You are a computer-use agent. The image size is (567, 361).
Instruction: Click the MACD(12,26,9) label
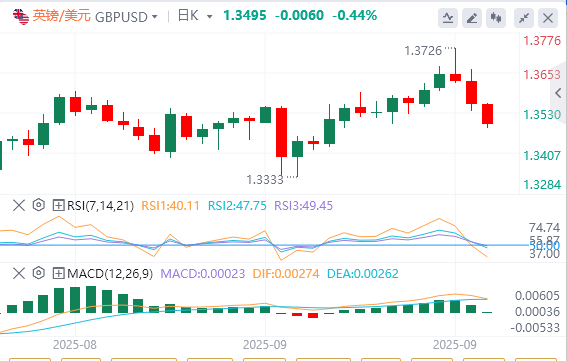pos(110,273)
